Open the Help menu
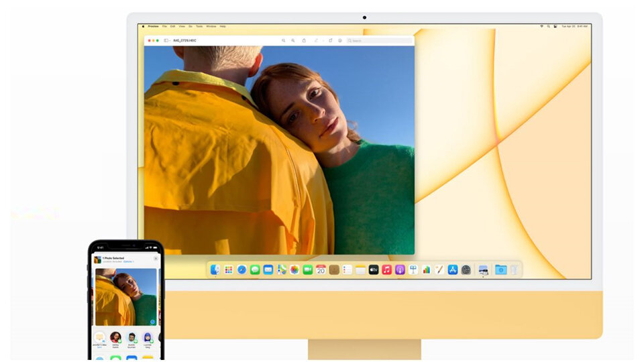644x362 pixels. coord(223,26)
